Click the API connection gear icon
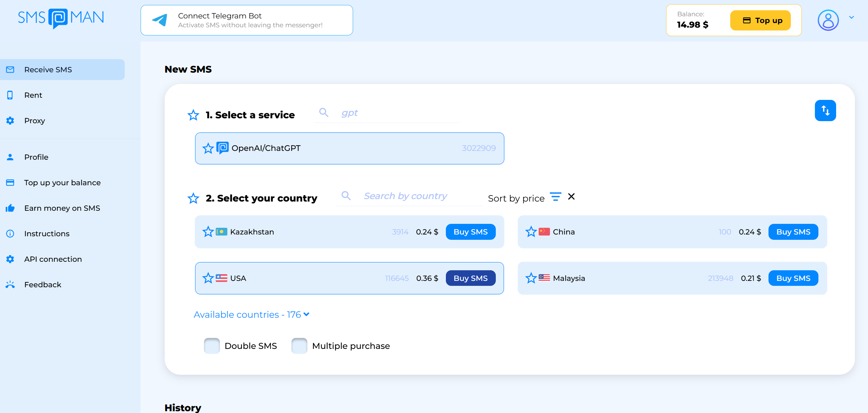This screenshot has height=413, width=868. tap(10, 259)
